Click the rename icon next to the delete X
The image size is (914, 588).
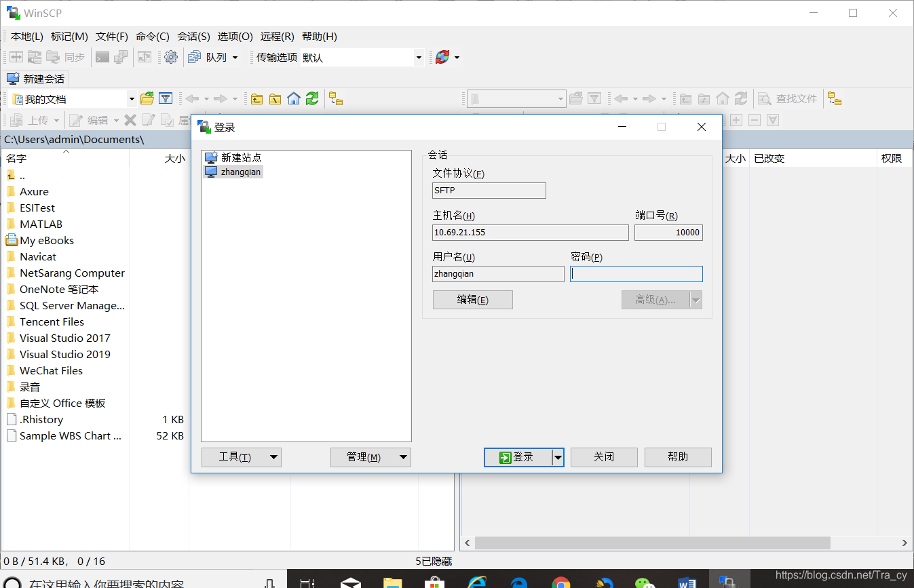click(148, 120)
